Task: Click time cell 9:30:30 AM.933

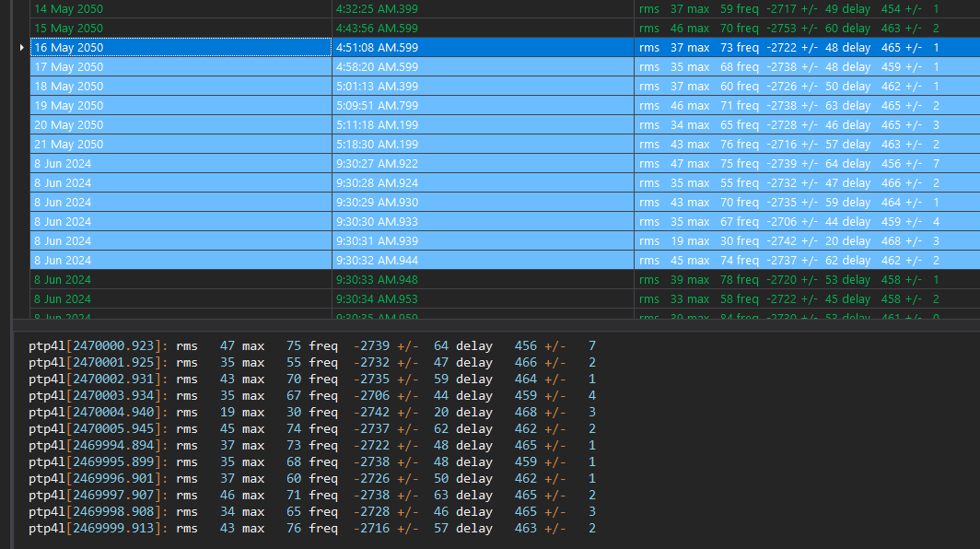Action: [484, 222]
